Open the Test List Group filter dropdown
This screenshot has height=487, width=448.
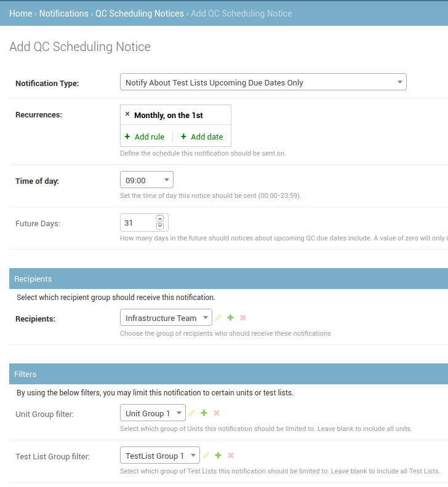click(x=160, y=455)
